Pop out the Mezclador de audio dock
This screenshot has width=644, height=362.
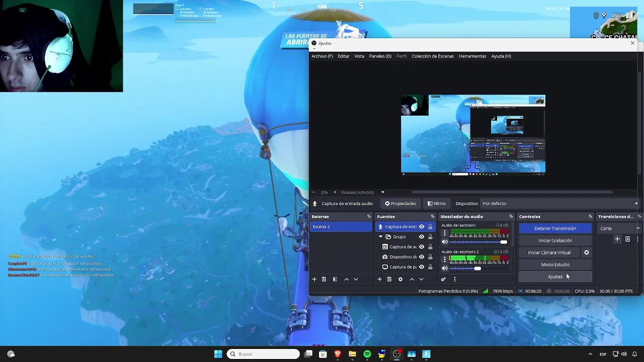click(x=511, y=217)
